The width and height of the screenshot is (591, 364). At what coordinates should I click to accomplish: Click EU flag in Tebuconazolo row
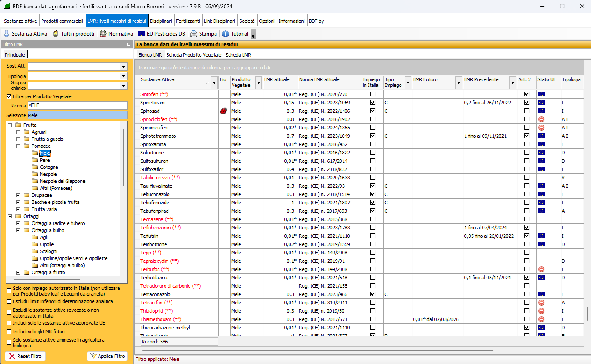(541, 194)
